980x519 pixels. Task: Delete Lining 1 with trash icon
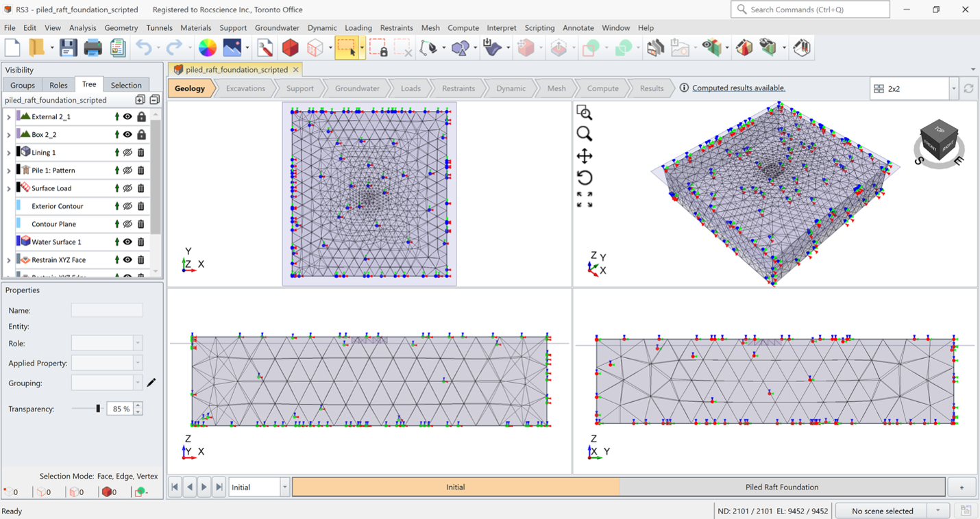(141, 153)
